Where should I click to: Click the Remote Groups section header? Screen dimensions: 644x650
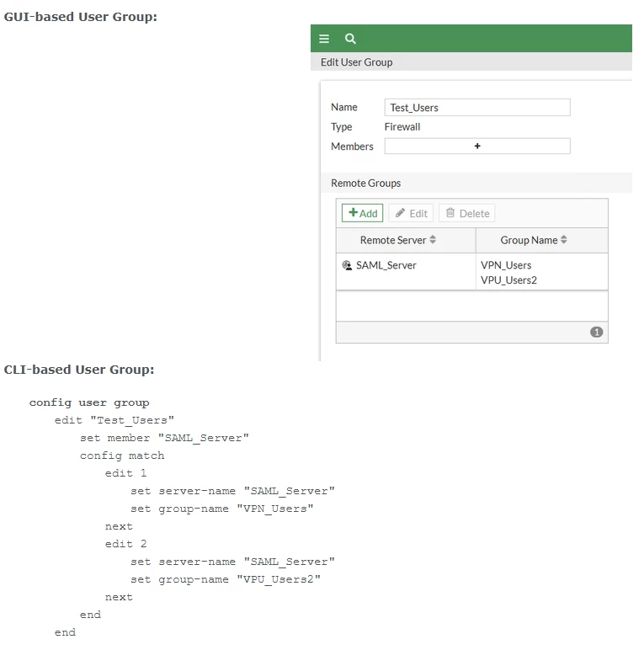365,184
